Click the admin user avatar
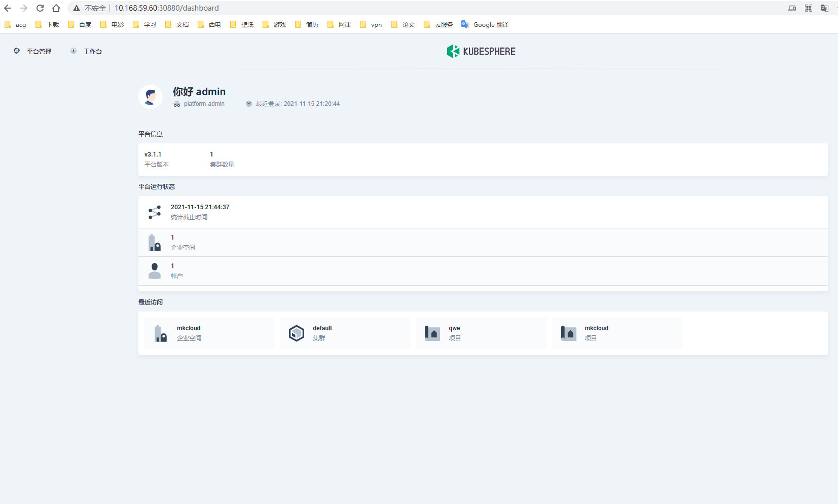Viewport: 838px width, 504px height. click(x=151, y=96)
